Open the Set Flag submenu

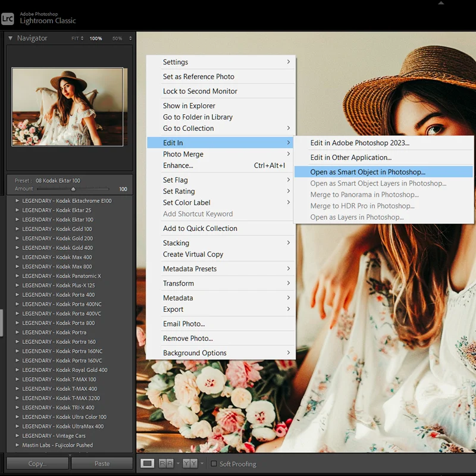pyautogui.click(x=221, y=180)
